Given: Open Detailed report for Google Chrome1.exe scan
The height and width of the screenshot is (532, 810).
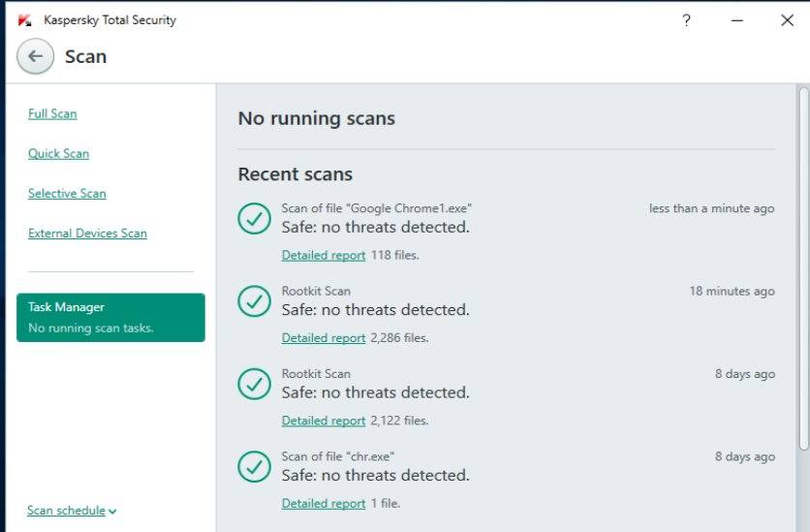Looking at the screenshot, I should tap(323, 256).
